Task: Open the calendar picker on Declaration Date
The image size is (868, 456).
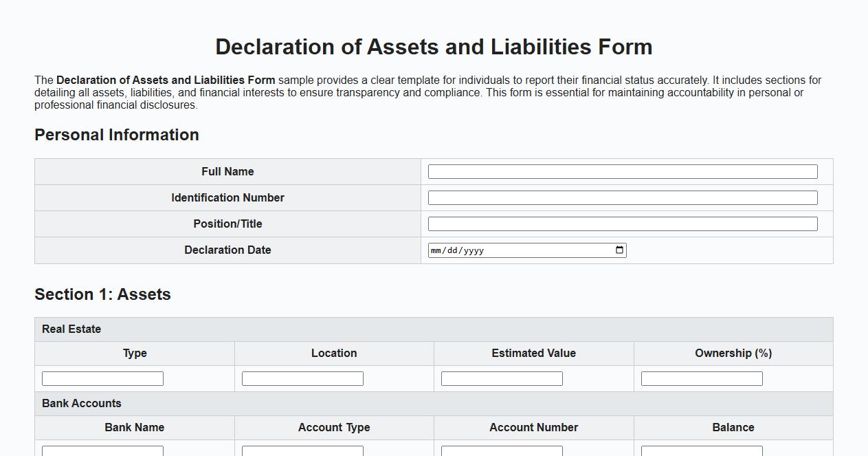Action: pyautogui.click(x=619, y=250)
